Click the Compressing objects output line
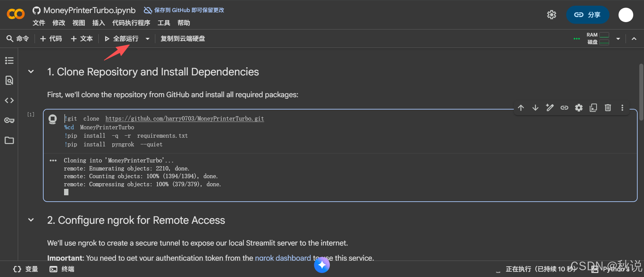 pyautogui.click(x=143, y=184)
